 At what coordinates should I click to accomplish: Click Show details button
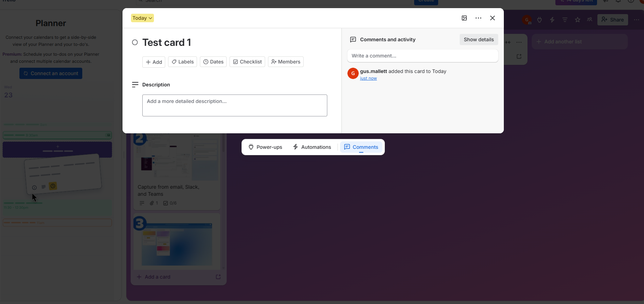(x=479, y=39)
